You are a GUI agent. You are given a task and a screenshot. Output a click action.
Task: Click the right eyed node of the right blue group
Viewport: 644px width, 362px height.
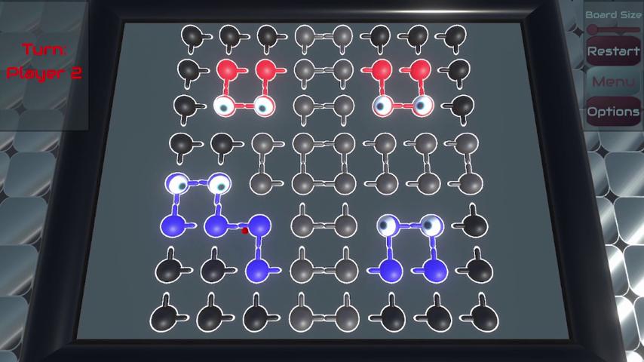click(x=431, y=225)
